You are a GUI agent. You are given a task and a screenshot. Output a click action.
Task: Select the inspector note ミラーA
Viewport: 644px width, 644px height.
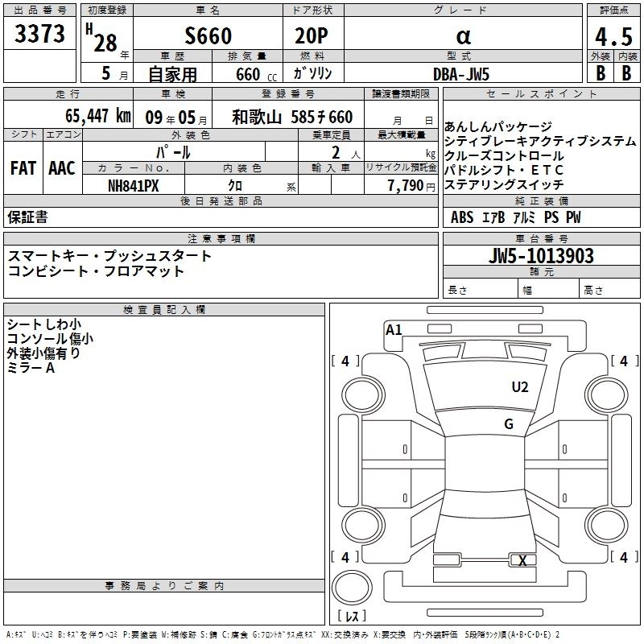tap(31, 368)
